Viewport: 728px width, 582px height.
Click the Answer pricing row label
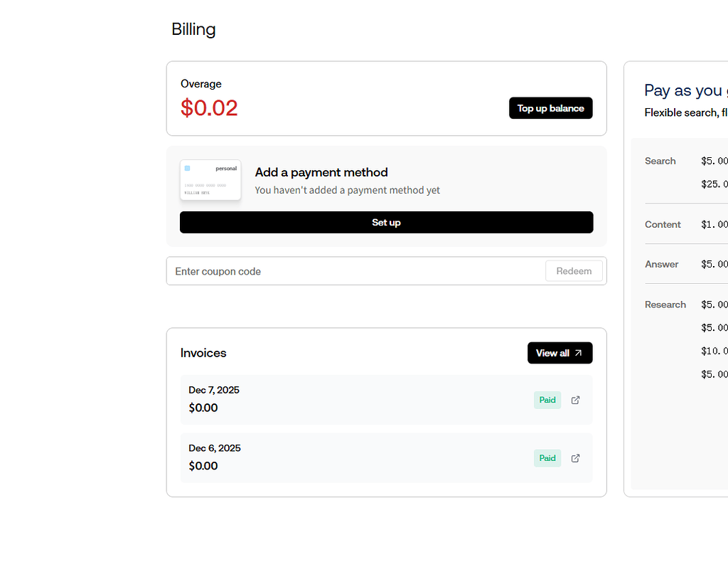[x=662, y=264]
